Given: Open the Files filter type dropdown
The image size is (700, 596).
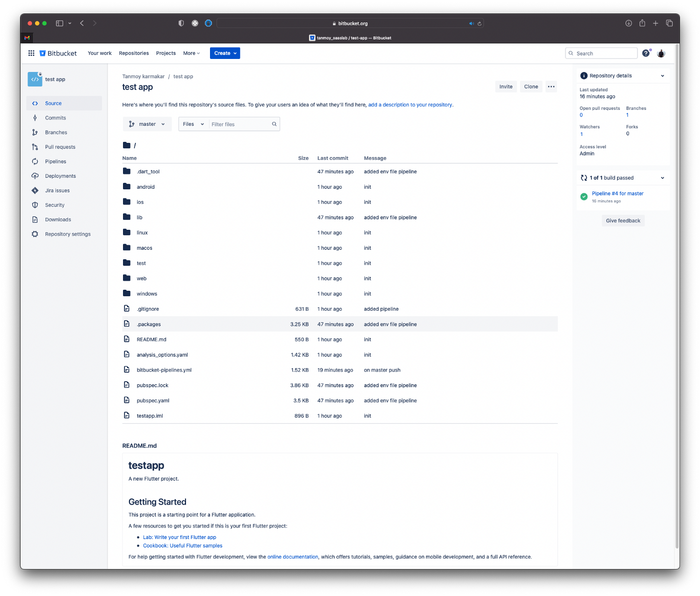Looking at the screenshot, I should (193, 124).
